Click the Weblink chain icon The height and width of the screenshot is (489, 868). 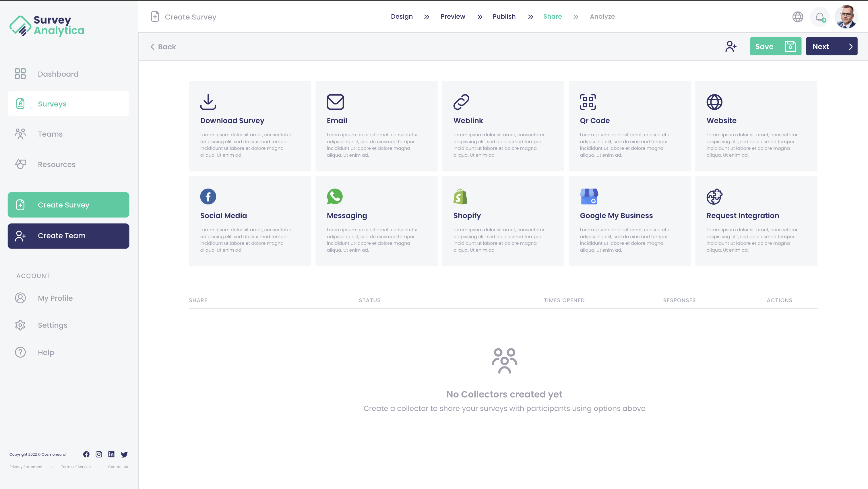[x=461, y=102]
